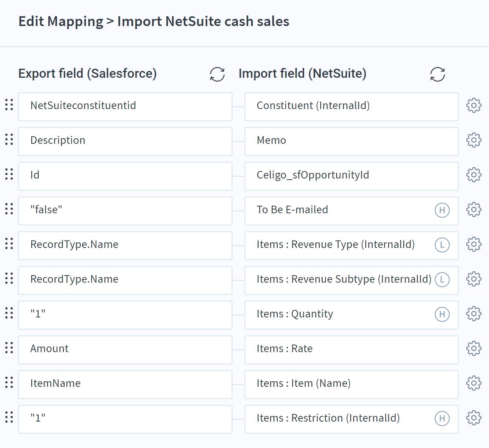Screen dimensions: 489x448
Task: Click the Edit Mapping page title
Action: [154, 22]
